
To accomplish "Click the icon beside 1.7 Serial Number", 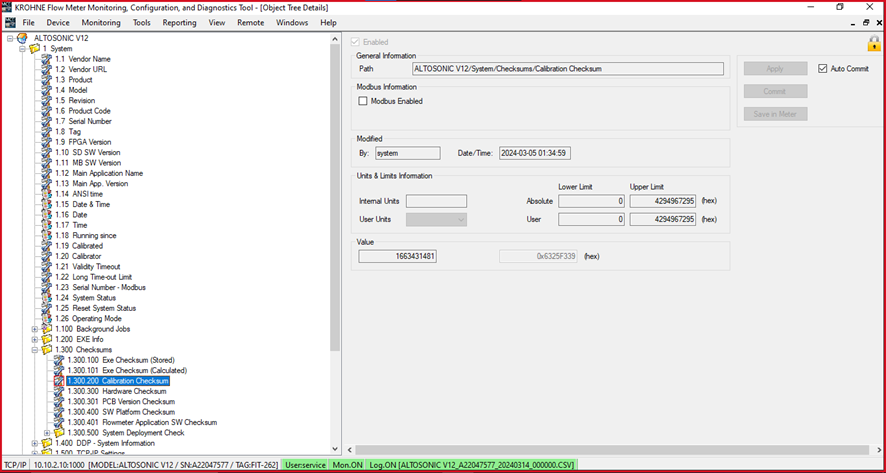I will point(46,121).
